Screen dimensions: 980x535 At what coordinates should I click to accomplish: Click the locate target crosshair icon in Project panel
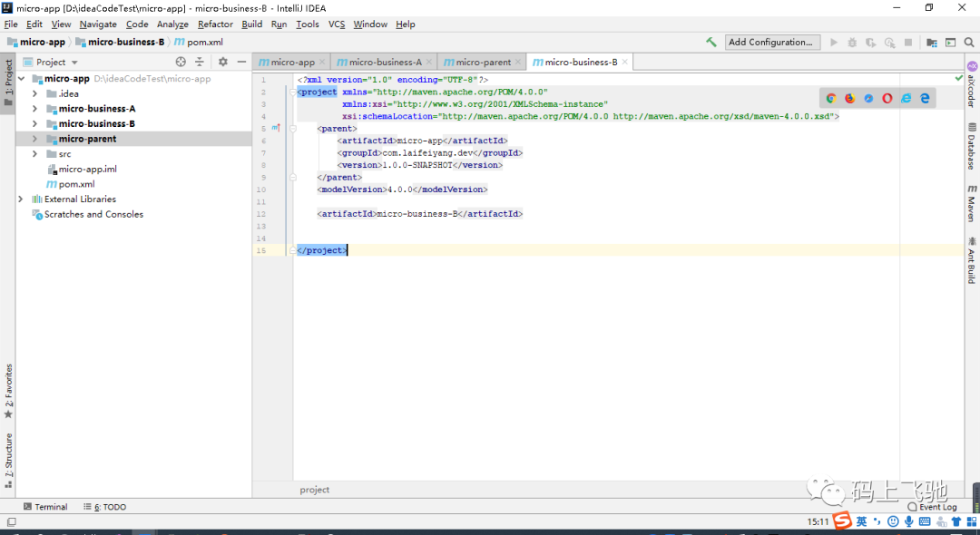click(181, 62)
